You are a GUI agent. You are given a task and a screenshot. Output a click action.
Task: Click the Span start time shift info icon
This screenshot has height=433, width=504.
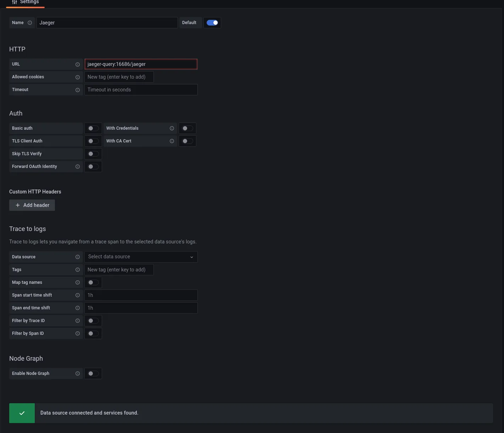(x=78, y=295)
